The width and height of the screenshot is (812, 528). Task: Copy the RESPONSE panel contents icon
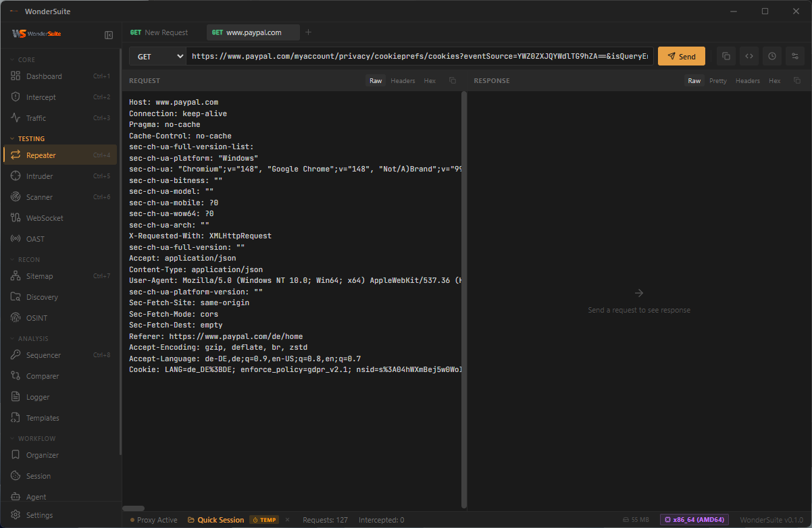click(x=797, y=80)
